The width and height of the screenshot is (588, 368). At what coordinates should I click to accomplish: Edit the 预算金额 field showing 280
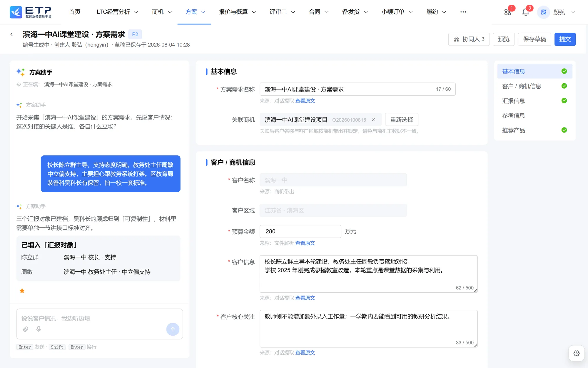[x=300, y=231]
